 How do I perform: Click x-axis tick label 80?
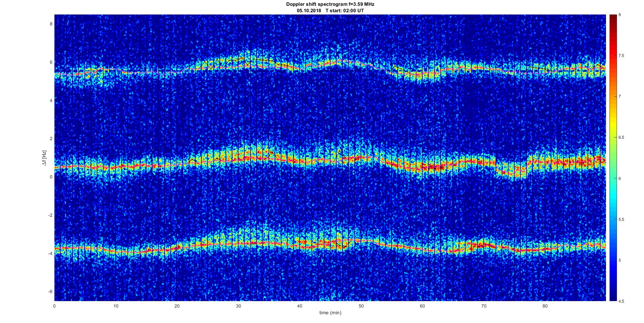[x=545, y=306]
